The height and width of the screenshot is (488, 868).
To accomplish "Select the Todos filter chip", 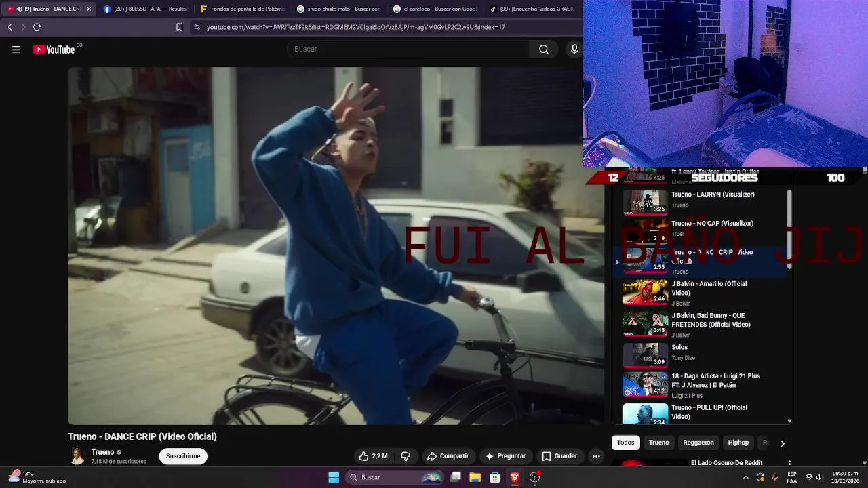I will [x=626, y=443].
